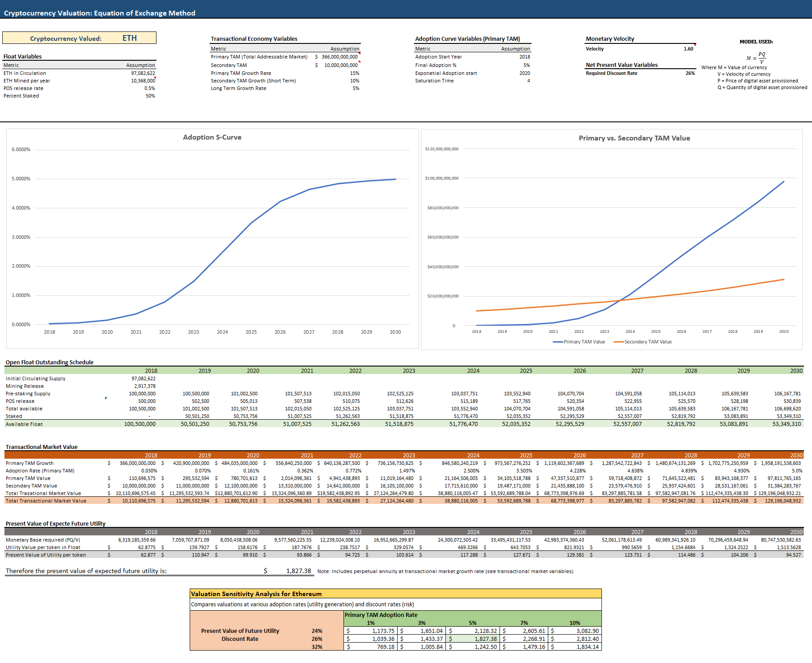Click Mining Release value 2,917,378
Image resolution: width=812 pixels, height=663 pixels.
(145, 386)
